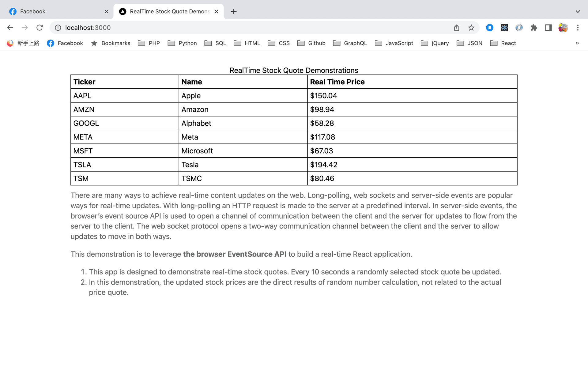This screenshot has height=368, width=588.
Task: Open the HTML bookmark folder
Action: pyautogui.click(x=247, y=43)
